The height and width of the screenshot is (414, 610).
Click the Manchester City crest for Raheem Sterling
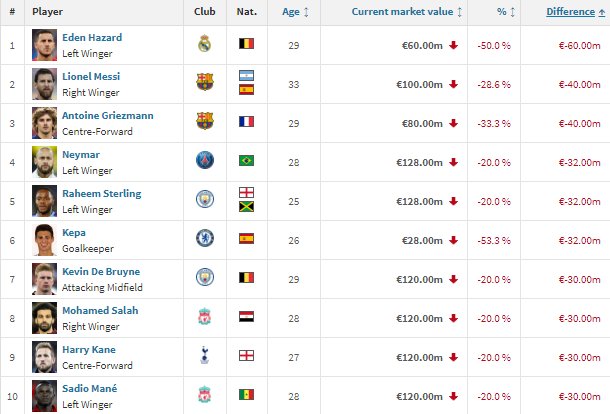[205, 199]
